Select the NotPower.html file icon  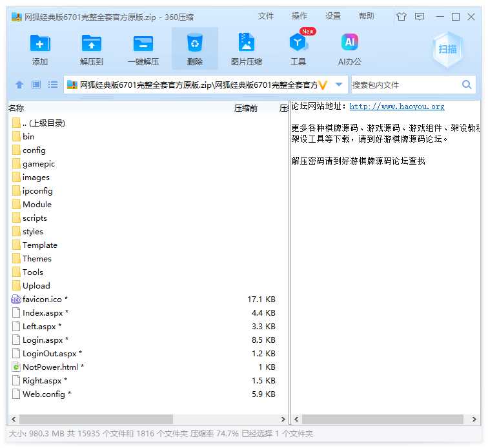coord(16,367)
